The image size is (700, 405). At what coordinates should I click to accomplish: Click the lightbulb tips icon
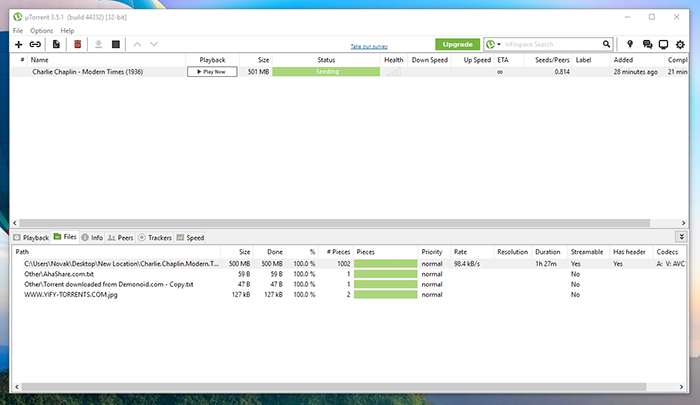(x=630, y=44)
